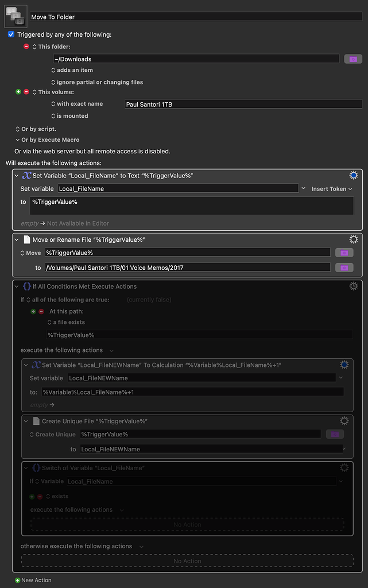Remove the At this path condition
Image resolution: width=368 pixels, height=588 pixels.
41,312
